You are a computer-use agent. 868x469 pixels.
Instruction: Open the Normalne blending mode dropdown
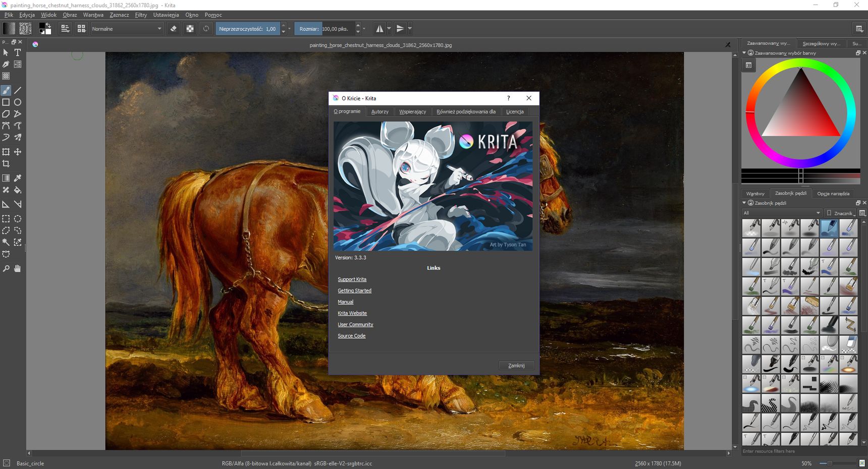tap(127, 29)
